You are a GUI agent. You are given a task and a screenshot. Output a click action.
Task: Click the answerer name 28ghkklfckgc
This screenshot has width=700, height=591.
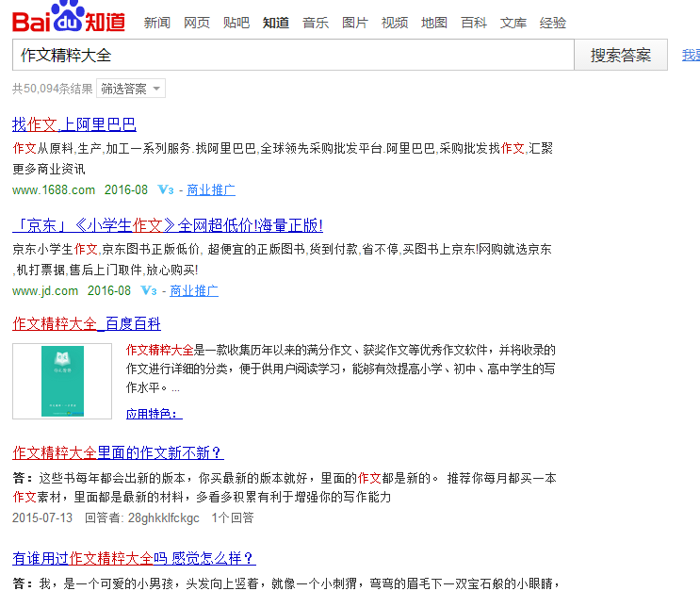pos(163,517)
